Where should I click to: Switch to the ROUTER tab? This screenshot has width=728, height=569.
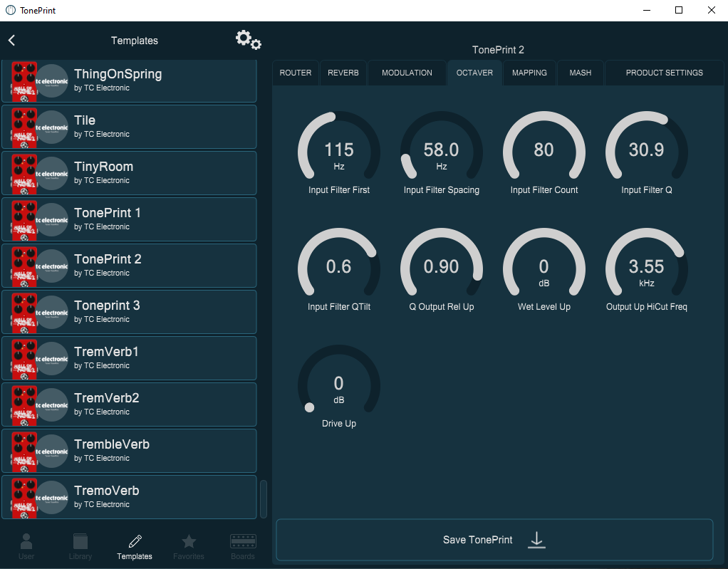pos(296,73)
